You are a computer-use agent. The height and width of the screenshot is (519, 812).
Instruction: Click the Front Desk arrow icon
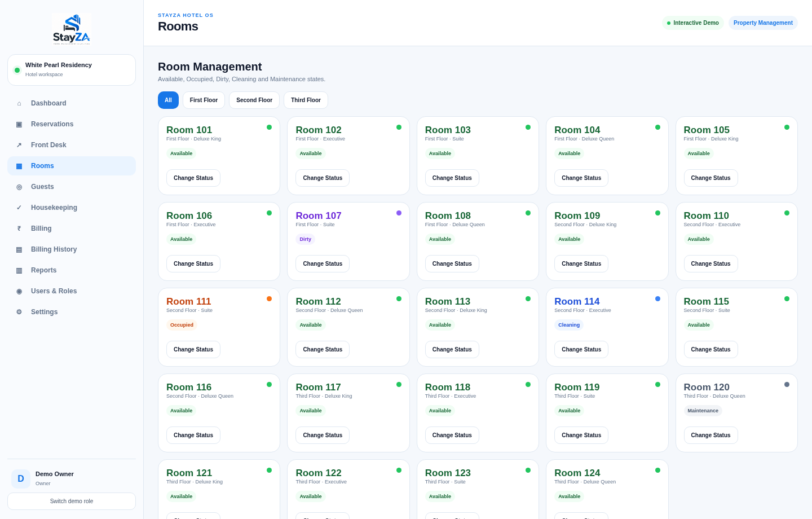coord(19,145)
